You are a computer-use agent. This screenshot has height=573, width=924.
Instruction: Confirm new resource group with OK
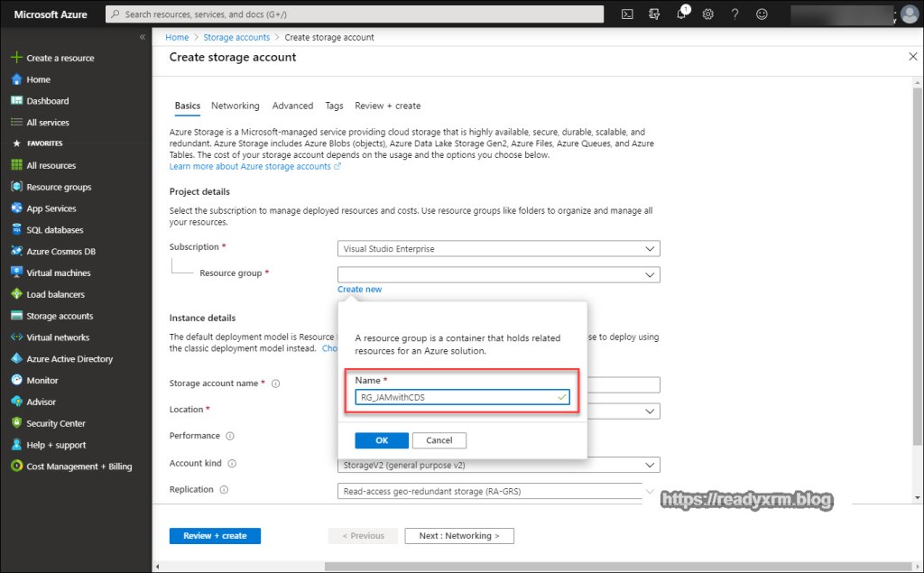point(382,440)
